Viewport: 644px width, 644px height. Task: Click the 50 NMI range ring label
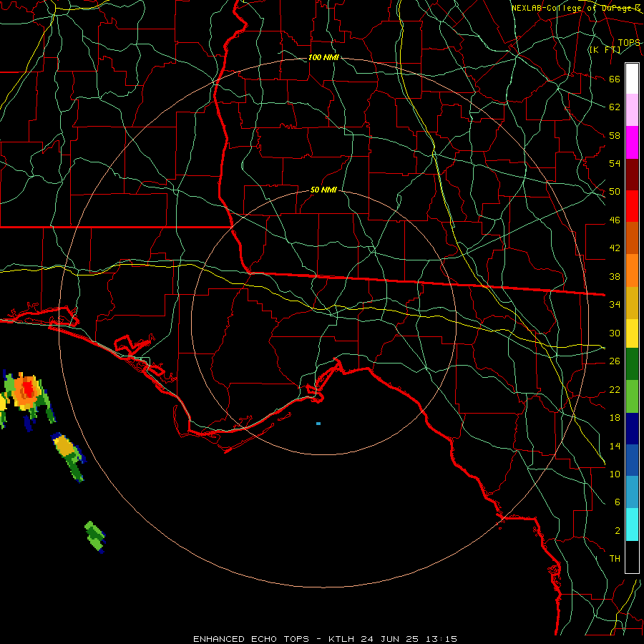tap(323, 190)
